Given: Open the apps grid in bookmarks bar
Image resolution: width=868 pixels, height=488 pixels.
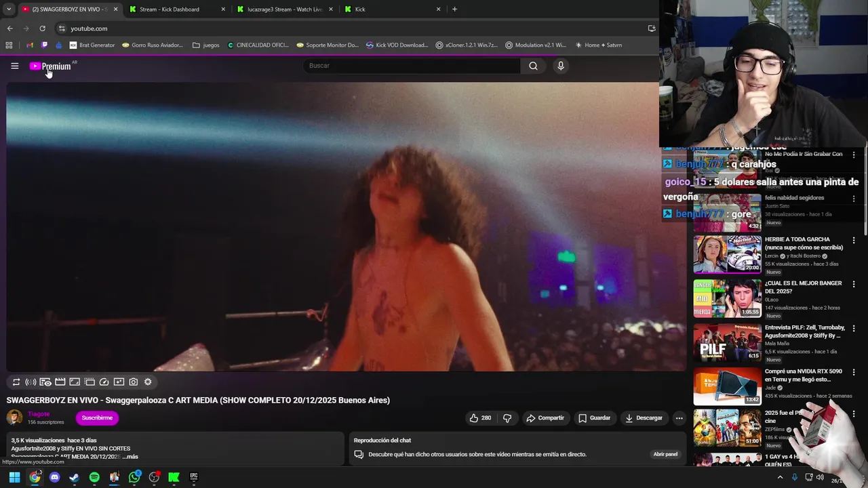Looking at the screenshot, I should [9, 45].
